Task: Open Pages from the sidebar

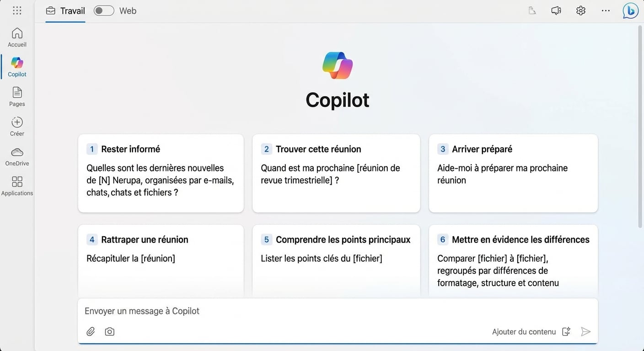Action: (x=17, y=96)
